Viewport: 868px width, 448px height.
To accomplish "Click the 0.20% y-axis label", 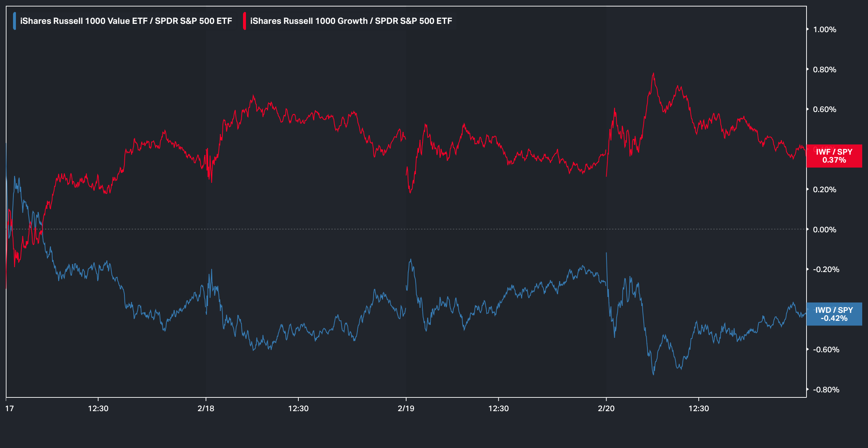I will [825, 190].
